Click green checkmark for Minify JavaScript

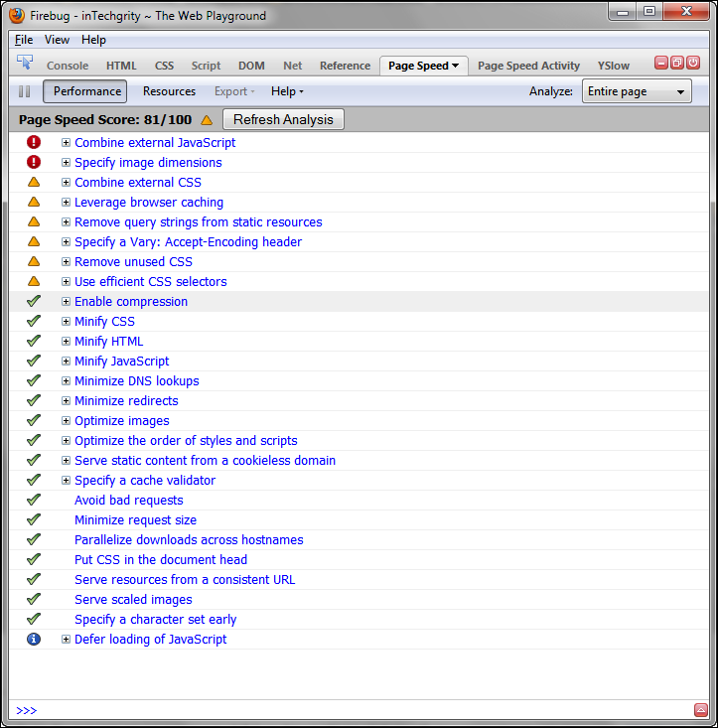[34, 361]
